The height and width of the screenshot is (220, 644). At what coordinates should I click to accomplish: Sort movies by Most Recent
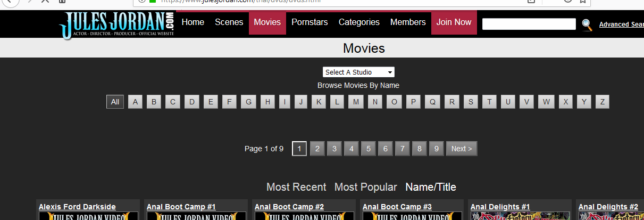(296, 187)
